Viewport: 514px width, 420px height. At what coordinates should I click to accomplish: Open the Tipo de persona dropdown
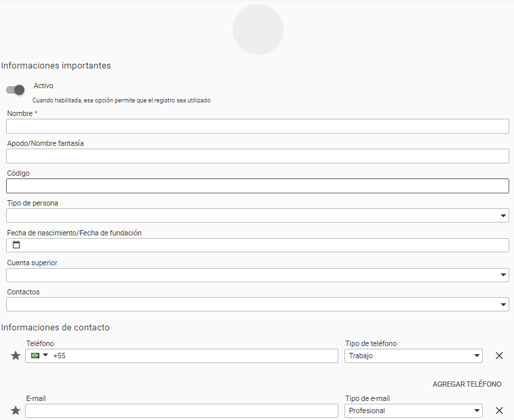click(x=257, y=216)
